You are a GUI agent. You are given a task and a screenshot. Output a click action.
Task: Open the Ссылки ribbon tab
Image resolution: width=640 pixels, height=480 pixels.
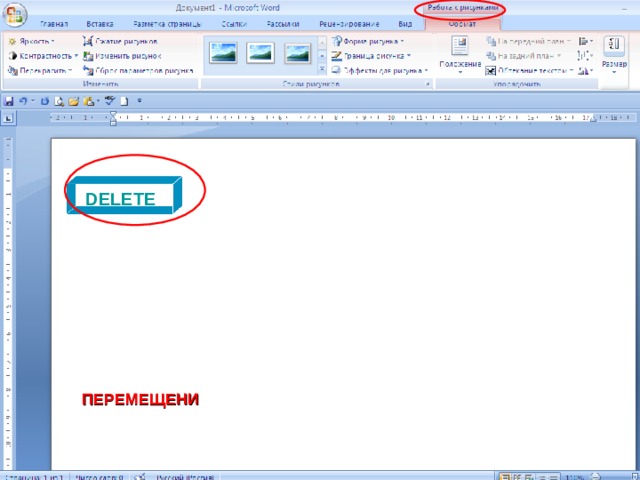[234, 24]
